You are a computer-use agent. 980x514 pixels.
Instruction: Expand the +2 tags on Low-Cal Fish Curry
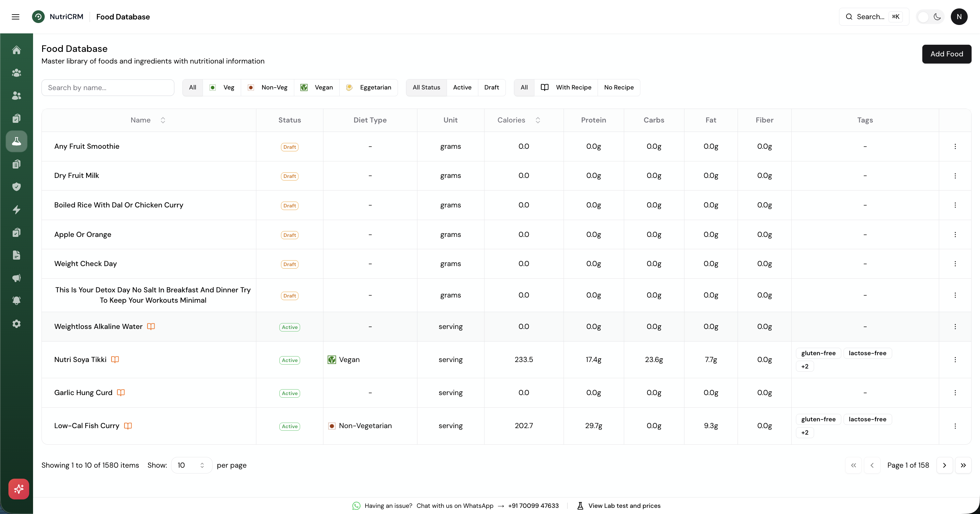coord(805,433)
